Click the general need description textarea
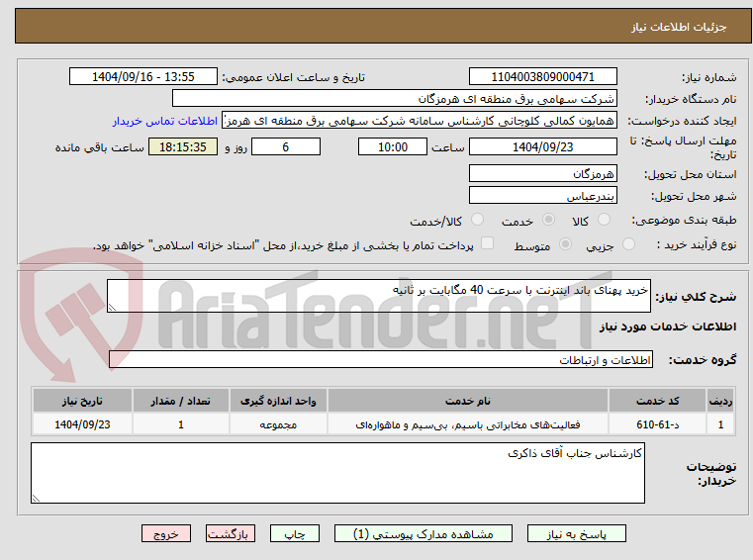 (378, 296)
